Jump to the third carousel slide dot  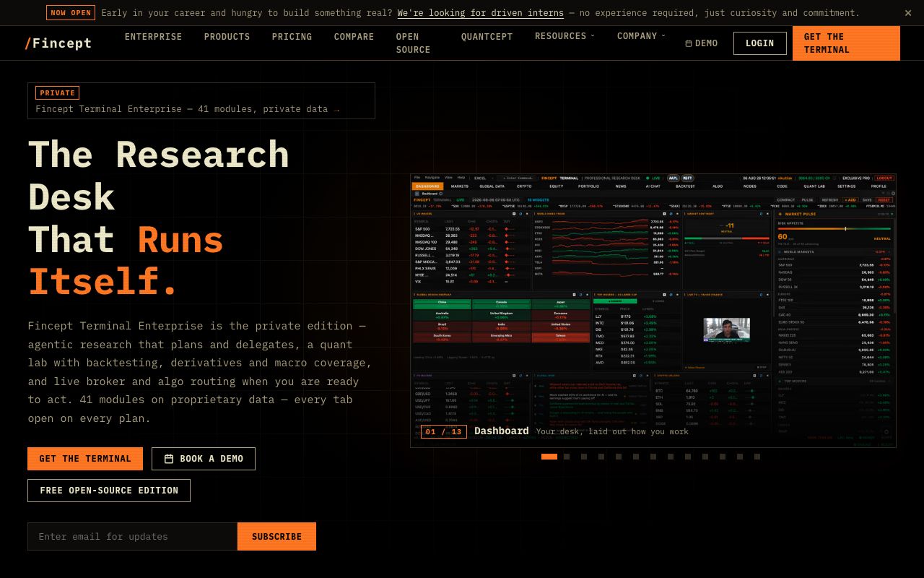pos(584,457)
